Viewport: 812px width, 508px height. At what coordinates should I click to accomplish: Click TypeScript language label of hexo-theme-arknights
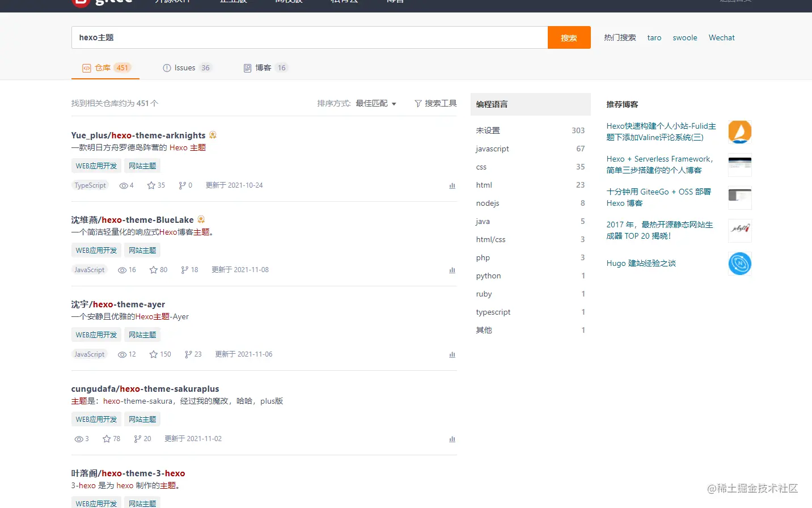pos(90,185)
